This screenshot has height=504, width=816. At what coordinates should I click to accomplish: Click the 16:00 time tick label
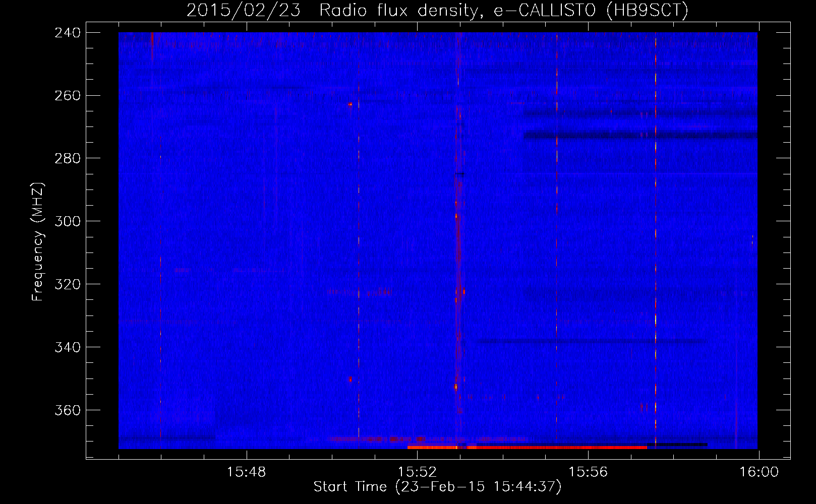click(x=759, y=472)
